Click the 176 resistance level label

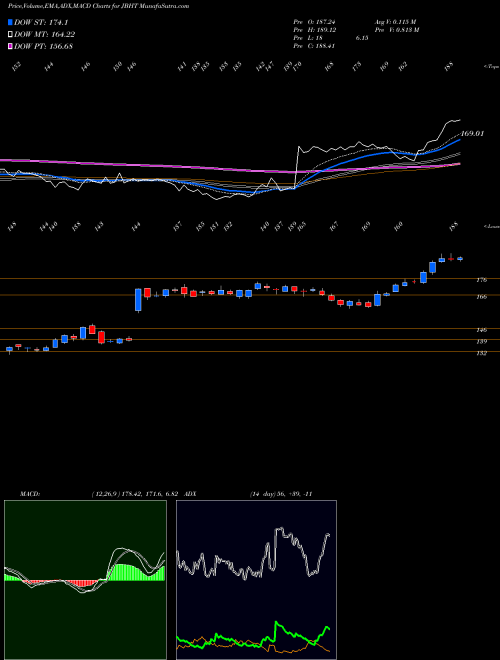tap(482, 279)
